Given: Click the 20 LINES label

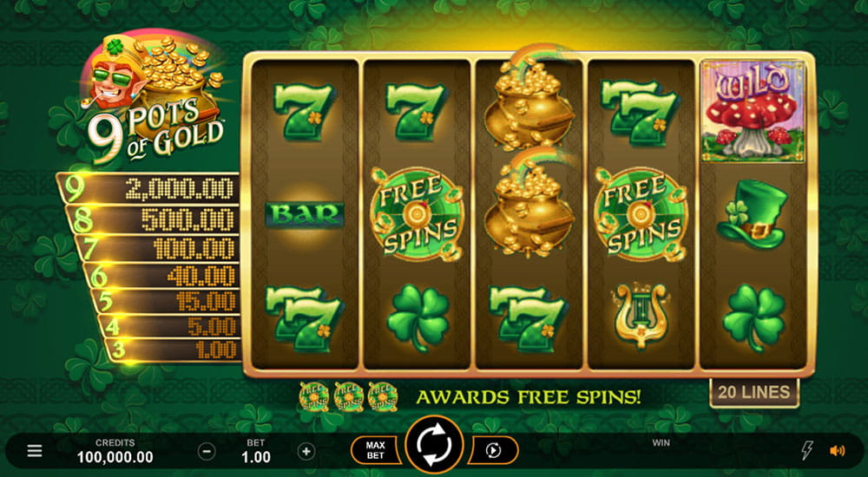Looking at the screenshot, I should [x=754, y=392].
